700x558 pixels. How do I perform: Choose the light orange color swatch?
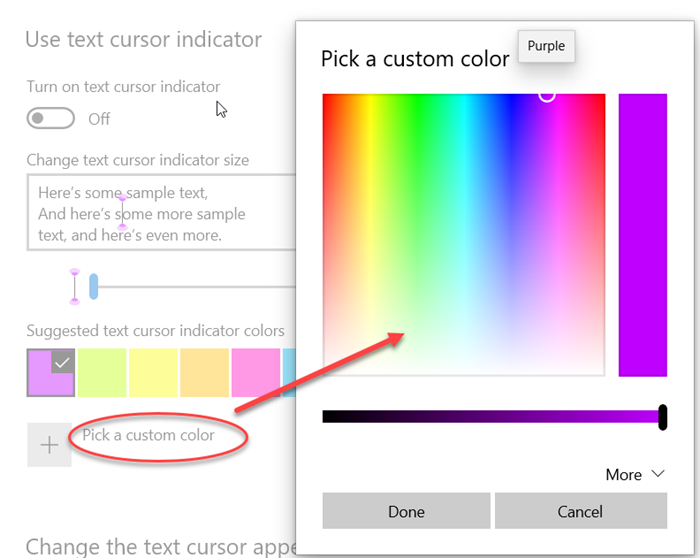205,372
